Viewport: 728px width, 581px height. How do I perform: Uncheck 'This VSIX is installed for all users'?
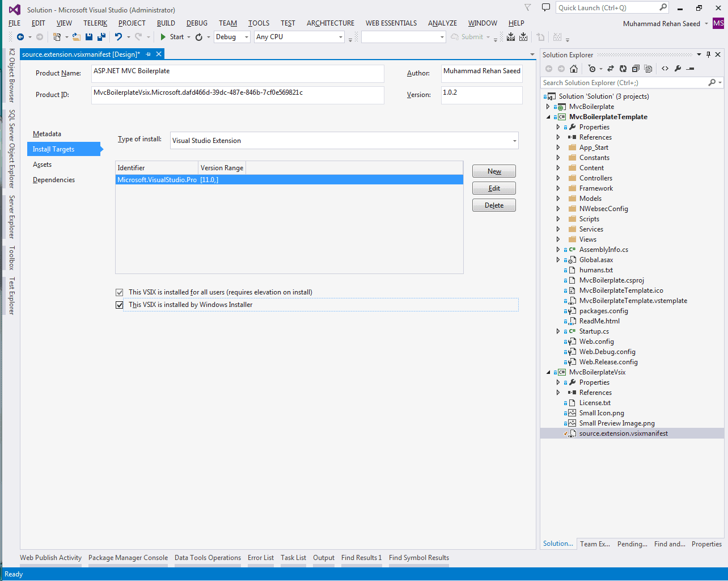pyautogui.click(x=120, y=292)
